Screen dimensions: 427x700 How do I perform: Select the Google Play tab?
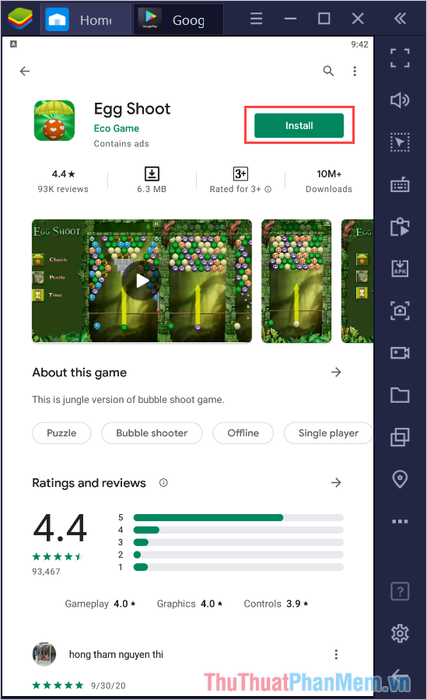coord(178,20)
